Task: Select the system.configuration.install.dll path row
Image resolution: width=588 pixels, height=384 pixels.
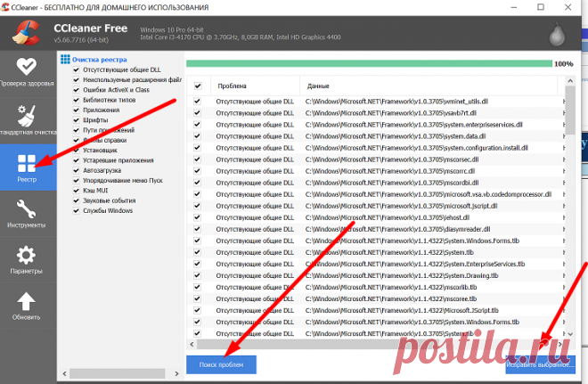Action: tap(375, 148)
